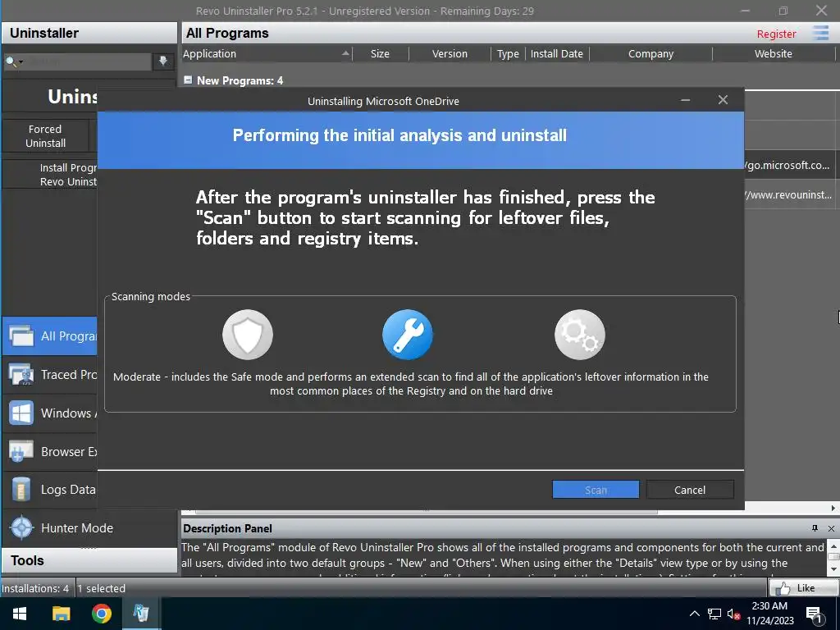Sort by the Size column header
Image resolution: width=840 pixels, height=630 pixels.
tap(380, 53)
